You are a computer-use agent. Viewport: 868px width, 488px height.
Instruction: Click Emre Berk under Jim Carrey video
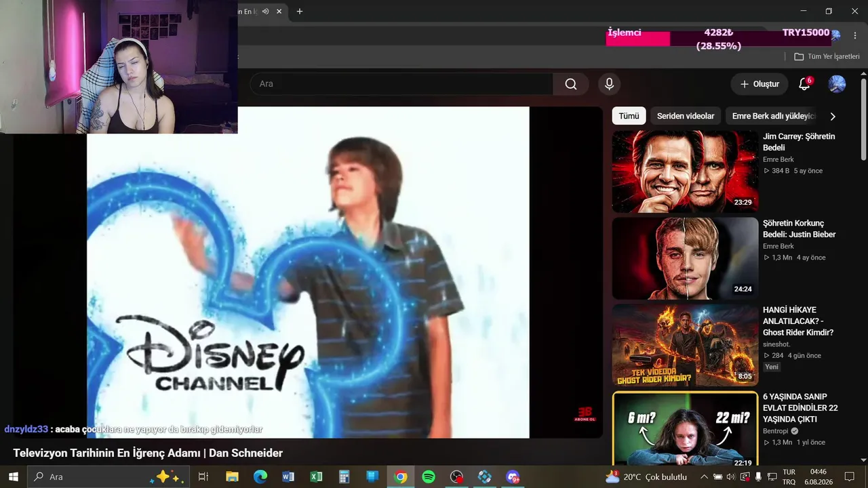click(778, 159)
